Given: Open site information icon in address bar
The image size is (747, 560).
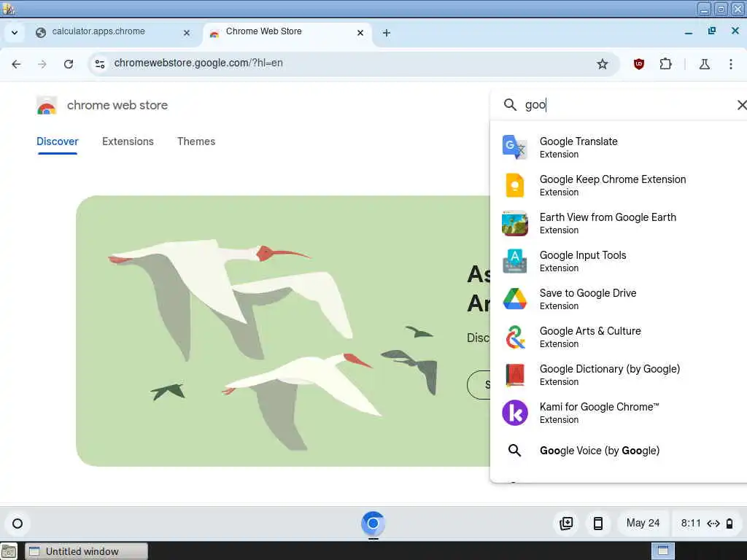Looking at the screenshot, I should point(99,64).
